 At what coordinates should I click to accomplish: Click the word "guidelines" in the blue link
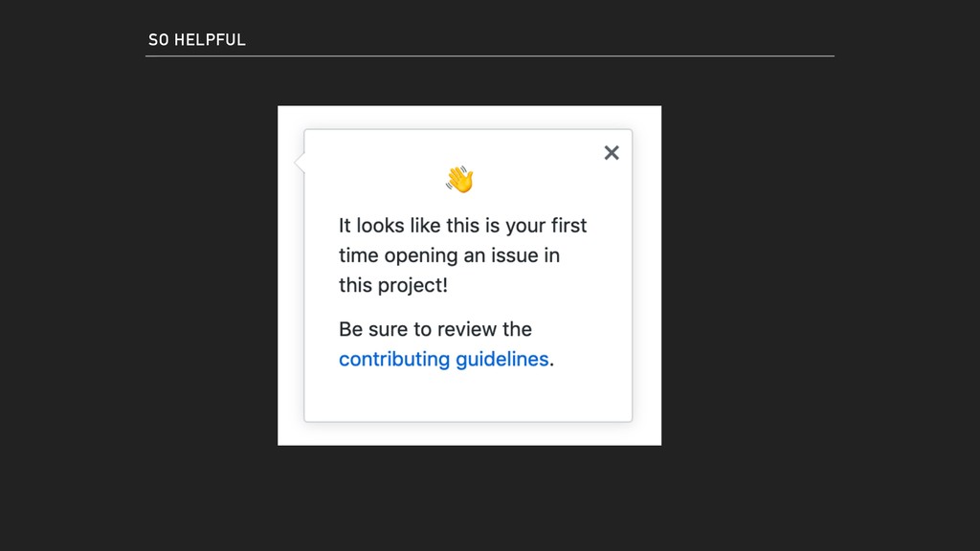pyautogui.click(x=501, y=360)
